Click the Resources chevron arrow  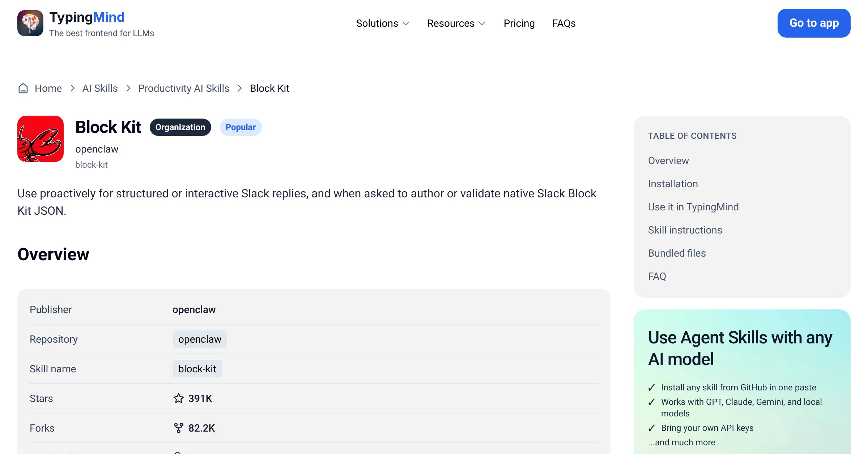482,23
